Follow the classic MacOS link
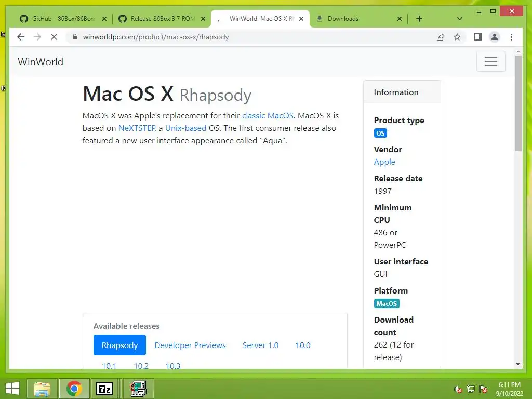Viewport: 532px width, 399px height. pyautogui.click(x=268, y=116)
